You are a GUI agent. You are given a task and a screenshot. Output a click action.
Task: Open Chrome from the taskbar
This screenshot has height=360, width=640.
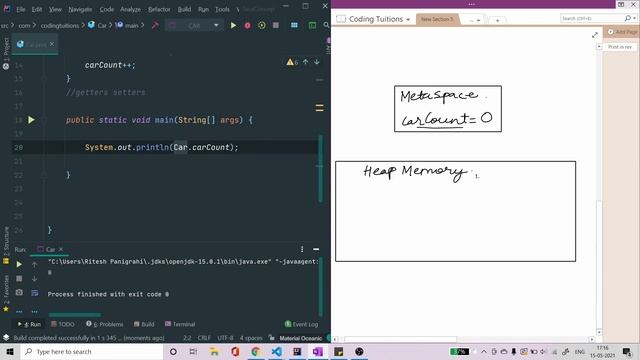pos(256,351)
